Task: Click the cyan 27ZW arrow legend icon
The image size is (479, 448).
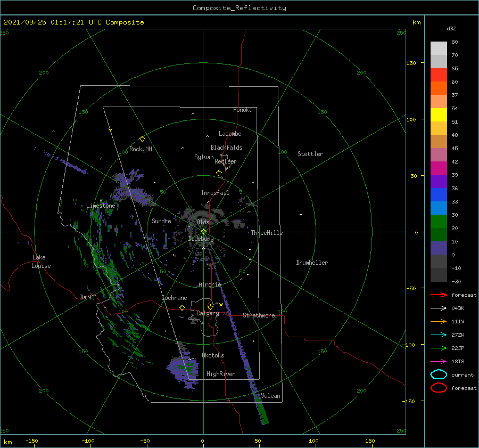Action: [439, 335]
